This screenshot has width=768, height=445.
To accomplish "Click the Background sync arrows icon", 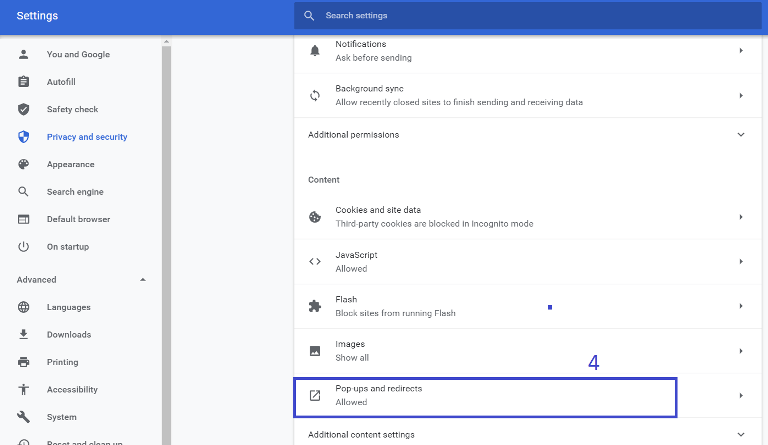I will 315,95.
